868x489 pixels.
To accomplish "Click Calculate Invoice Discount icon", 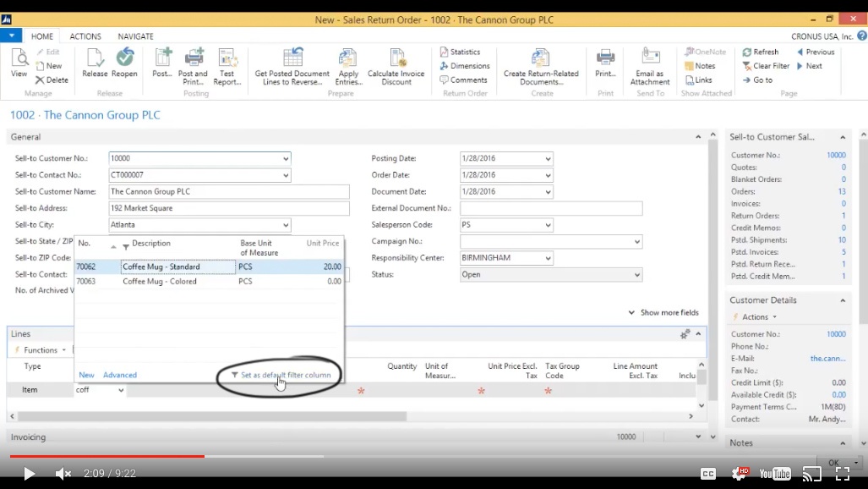I will 396,67.
